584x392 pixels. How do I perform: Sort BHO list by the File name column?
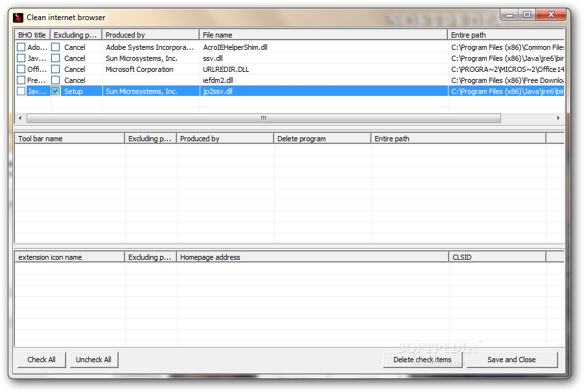(323, 35)
